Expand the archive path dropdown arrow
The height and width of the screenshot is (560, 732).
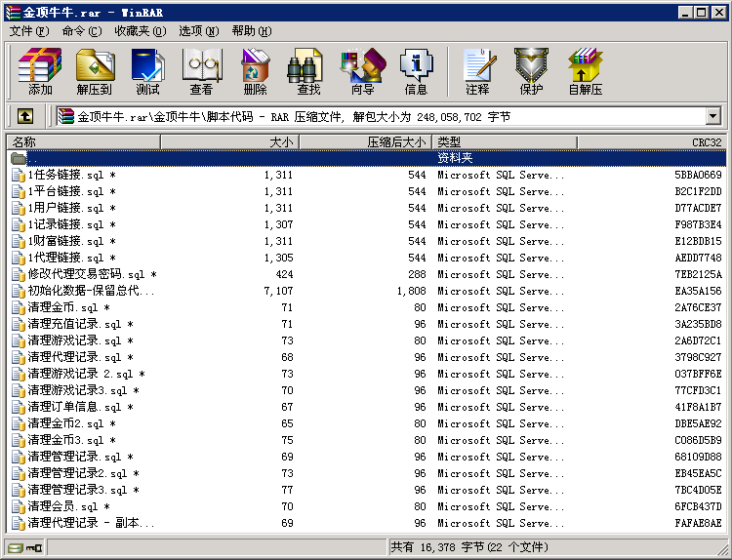point(712,117)
